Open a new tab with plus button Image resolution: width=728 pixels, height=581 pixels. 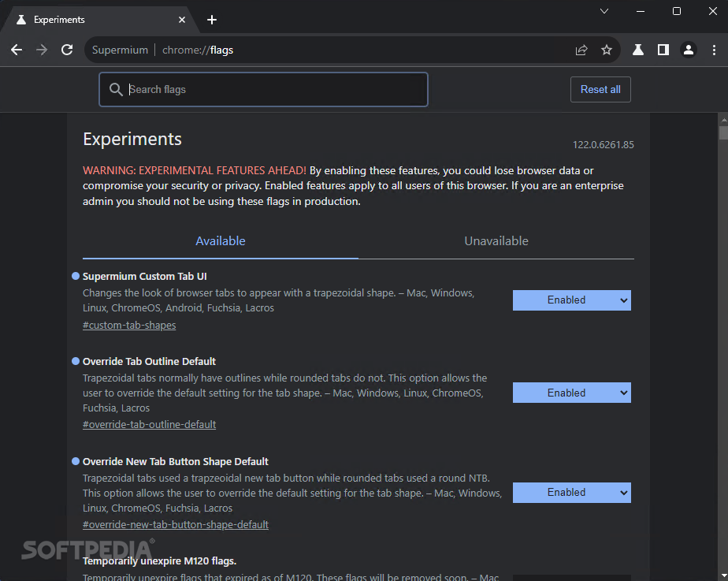tap(212, 20)
